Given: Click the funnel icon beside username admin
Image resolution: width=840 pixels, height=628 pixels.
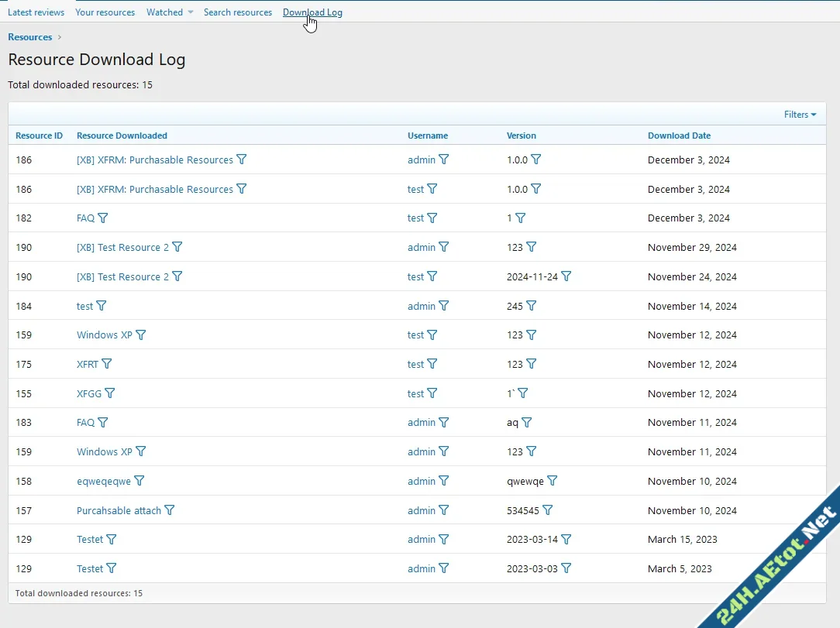Looking at the screenshot, I should 443,160.
